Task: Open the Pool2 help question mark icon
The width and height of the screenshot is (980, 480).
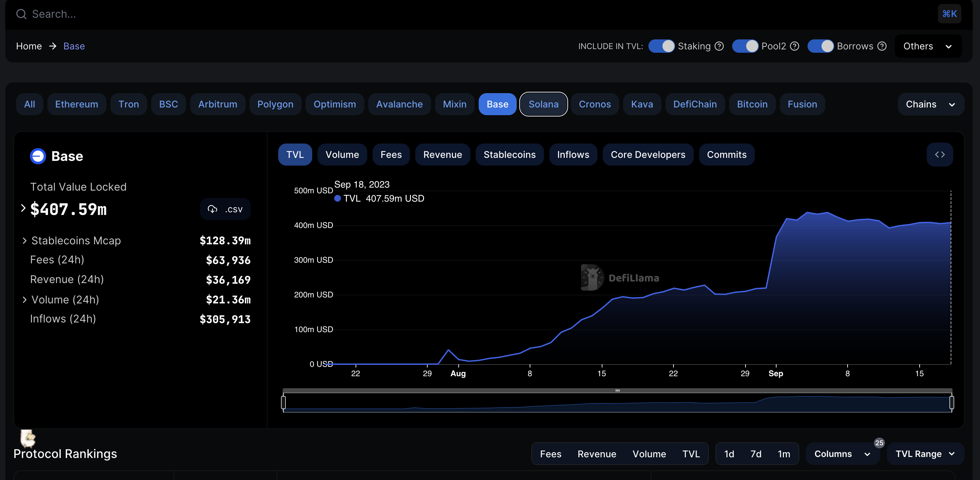Action: (x=794, y=46)
